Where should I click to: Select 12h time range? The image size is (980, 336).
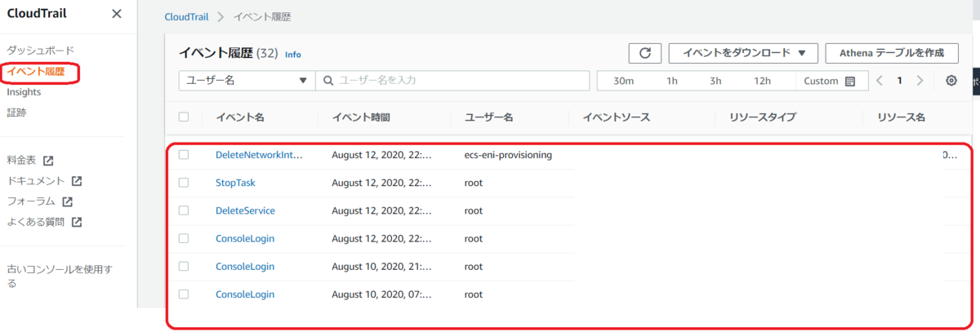point(763,81)
